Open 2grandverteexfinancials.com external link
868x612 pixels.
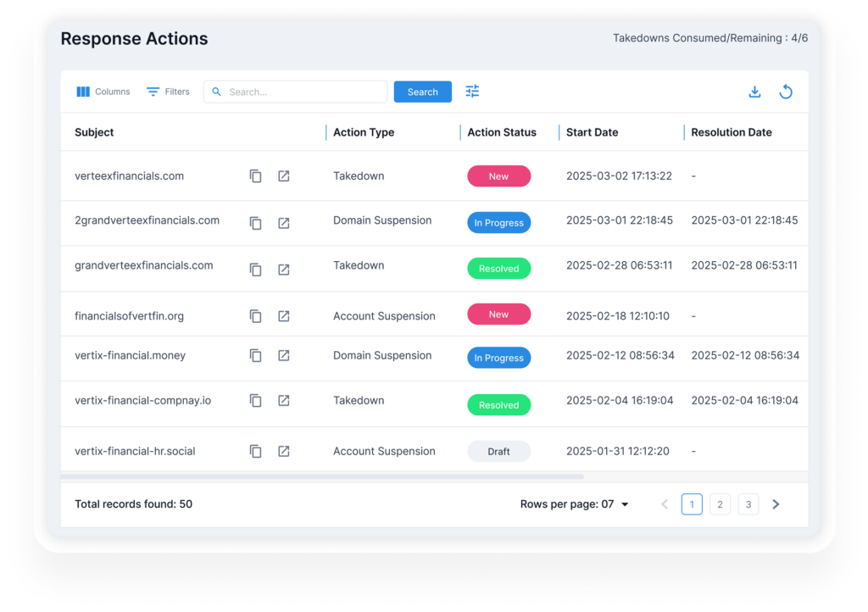pos(283,223)
